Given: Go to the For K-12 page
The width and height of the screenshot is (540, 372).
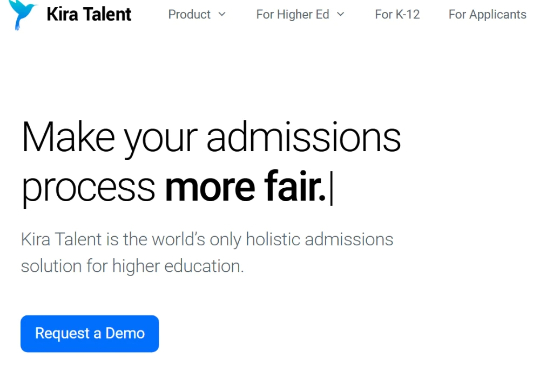Looking at the screenshot, I should point(397,14).
